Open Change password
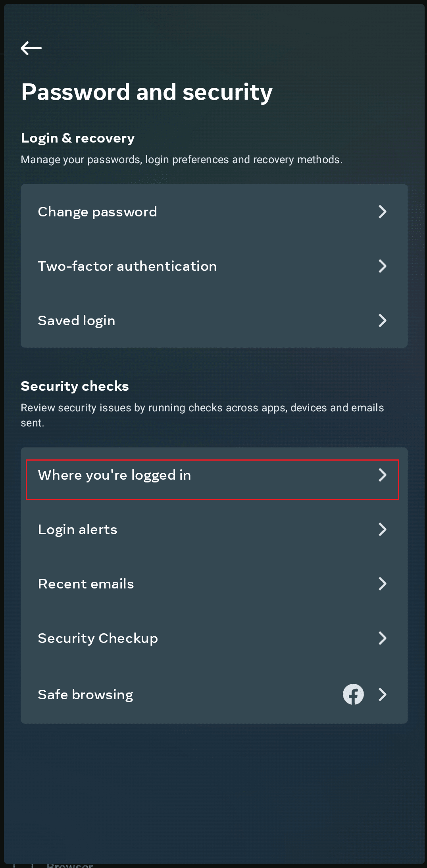 pos(214,212)
